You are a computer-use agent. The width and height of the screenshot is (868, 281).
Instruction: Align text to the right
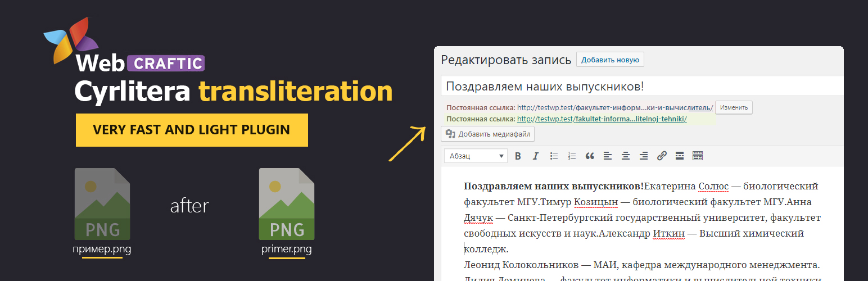(644, 156)
